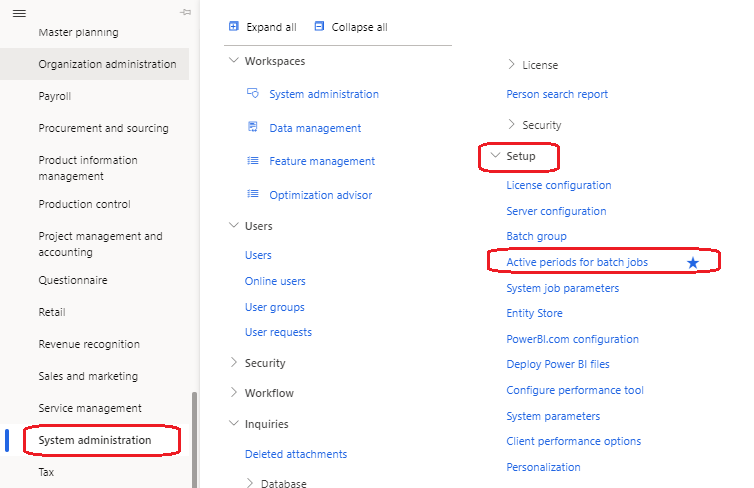Expand the Database subsection

pyautogui.click(x=250, y=484)
